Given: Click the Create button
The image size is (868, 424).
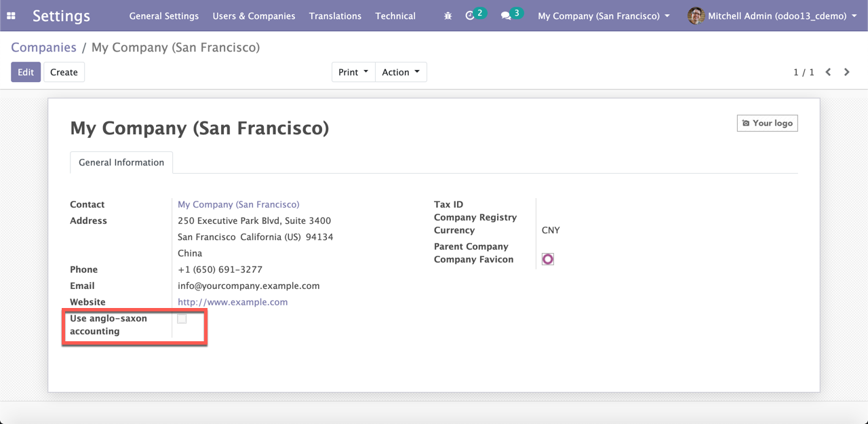Looking at the screenshot, I should [64, 72].
